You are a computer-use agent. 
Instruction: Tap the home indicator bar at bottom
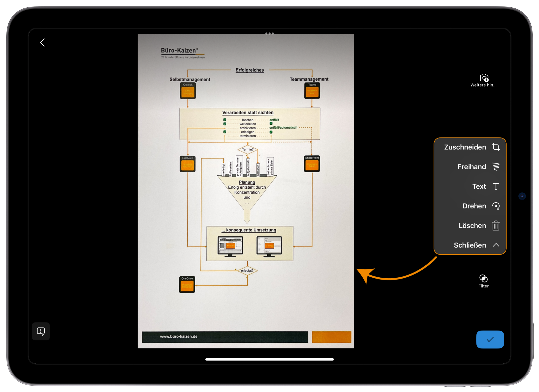(269, 359)
